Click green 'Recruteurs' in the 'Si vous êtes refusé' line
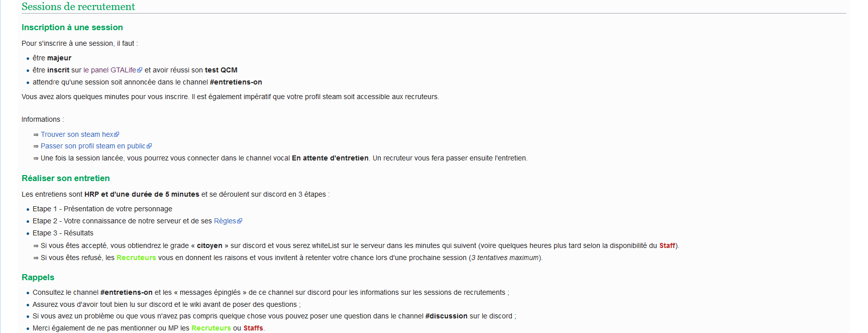 pos(136,258)
